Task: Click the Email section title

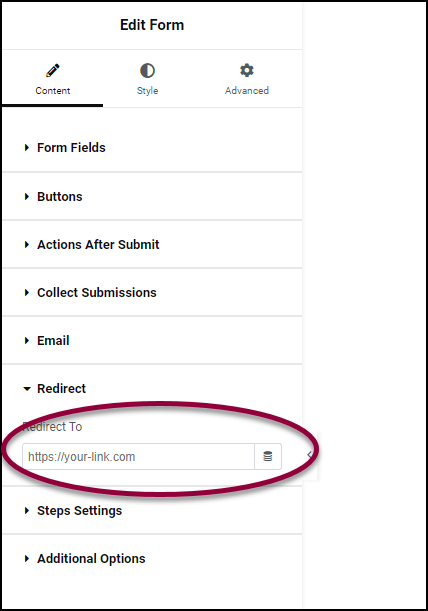Action: click(53, 341)
